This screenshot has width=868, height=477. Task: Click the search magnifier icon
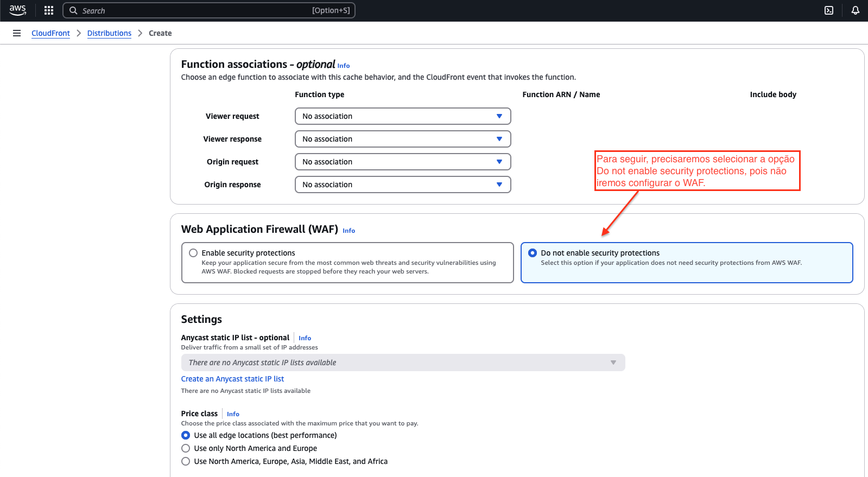point(73,10)
